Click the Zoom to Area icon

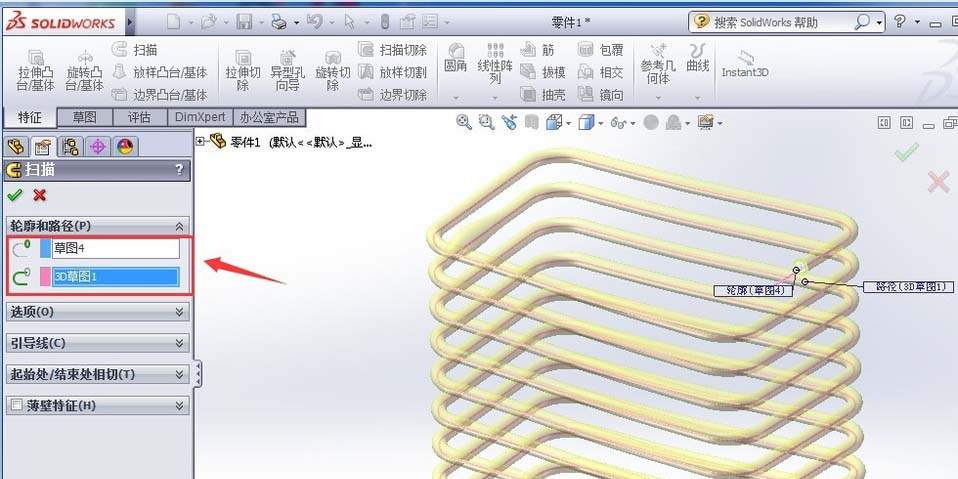486,122
